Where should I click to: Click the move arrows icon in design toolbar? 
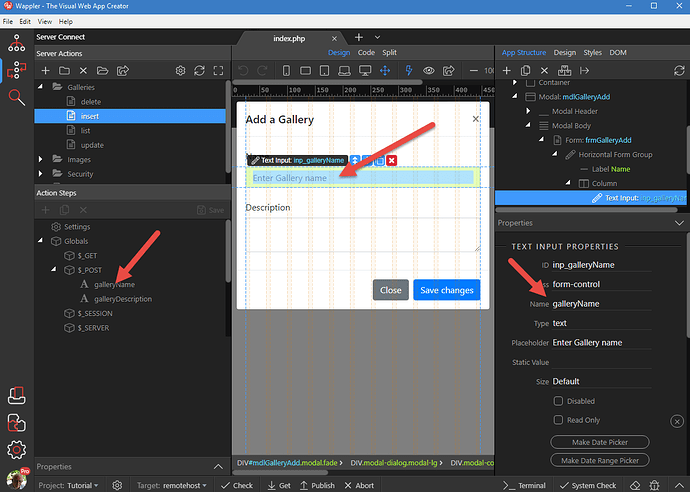[385, 70]
